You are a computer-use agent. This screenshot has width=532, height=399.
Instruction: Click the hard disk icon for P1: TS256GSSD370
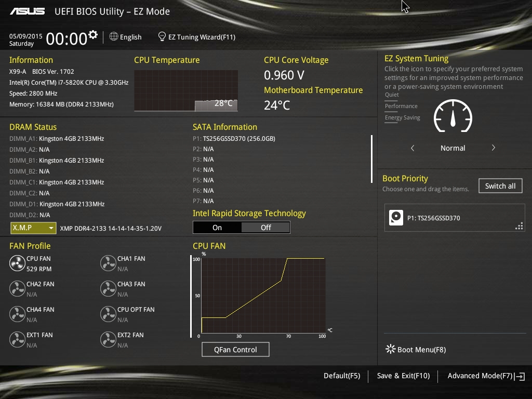click(396, 218)
